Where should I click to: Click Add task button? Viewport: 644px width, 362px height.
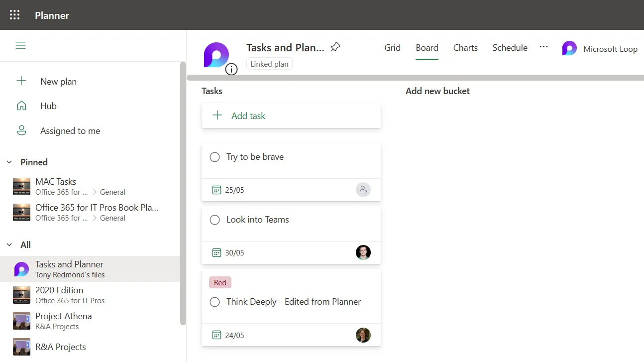(248, 116)
